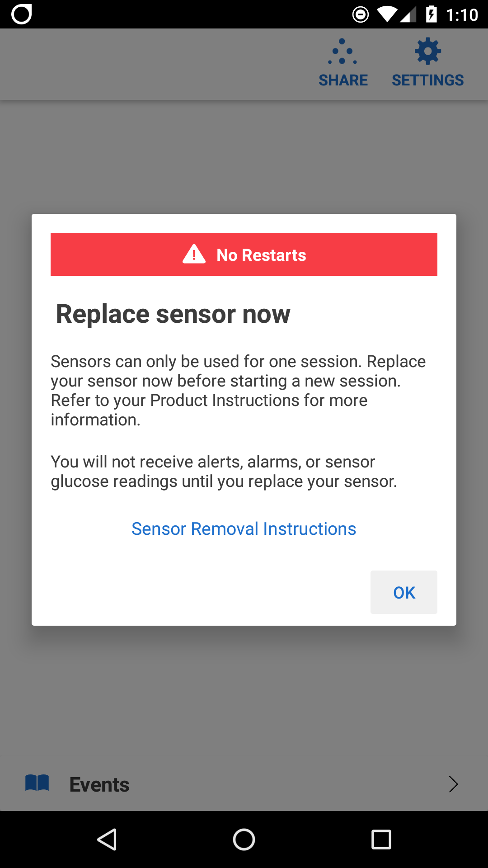The height and width of the screenshot is (868, 488).
Task: Dismiss the alert with OK
Action: [404, 592]
